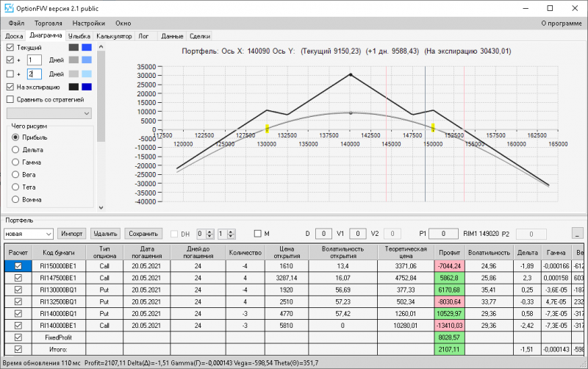Toggle Расчет checkbox for RI150000BE1
Screen dimensions: 588x369
pyautogui.click(x=18, y=266)
